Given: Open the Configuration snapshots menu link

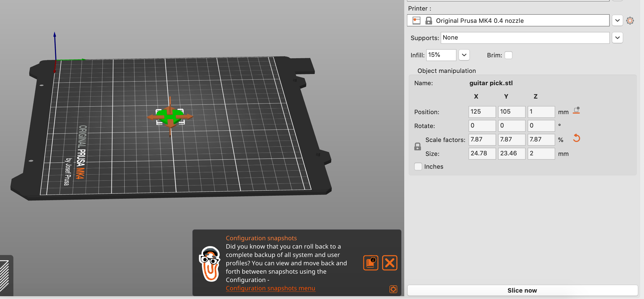Looking at the screenshot, I should pos(270,288).
